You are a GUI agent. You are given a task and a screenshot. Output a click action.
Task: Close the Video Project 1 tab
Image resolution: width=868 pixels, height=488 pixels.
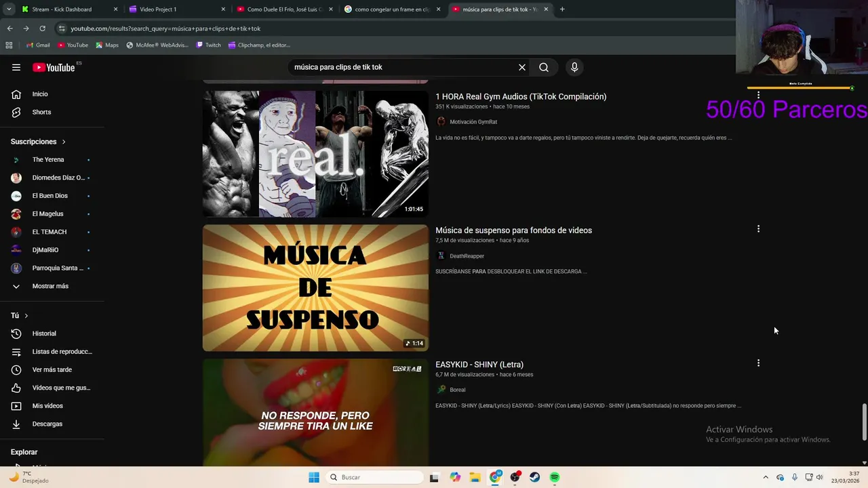[x=223, y=9]
